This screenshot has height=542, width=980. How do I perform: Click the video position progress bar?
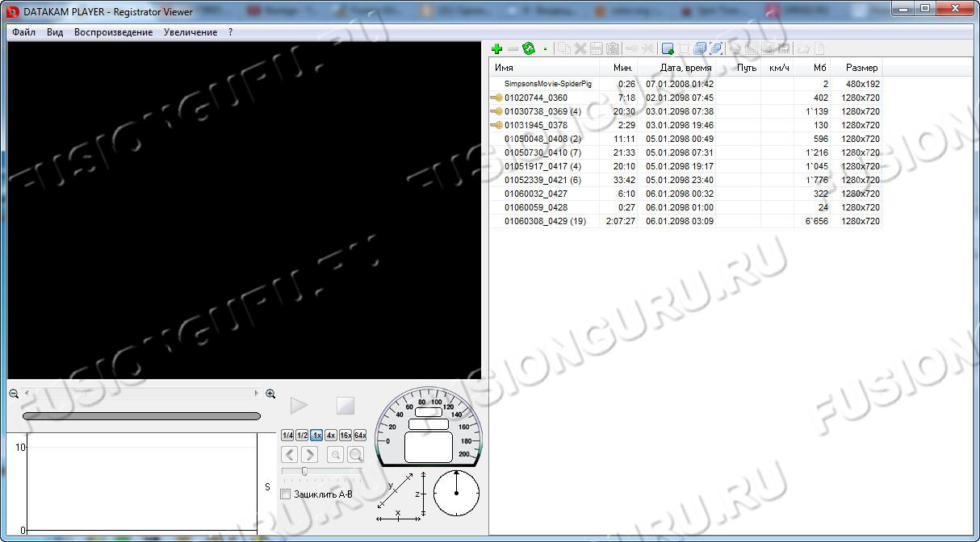click(141, 416)
